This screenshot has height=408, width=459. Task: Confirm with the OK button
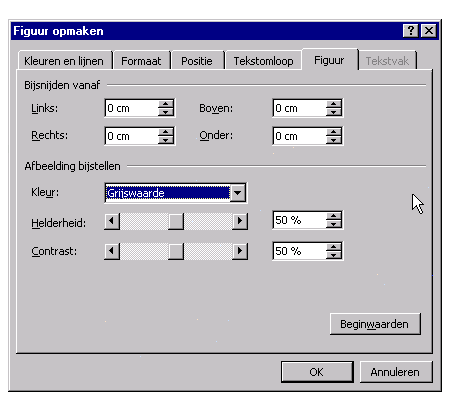317,372
